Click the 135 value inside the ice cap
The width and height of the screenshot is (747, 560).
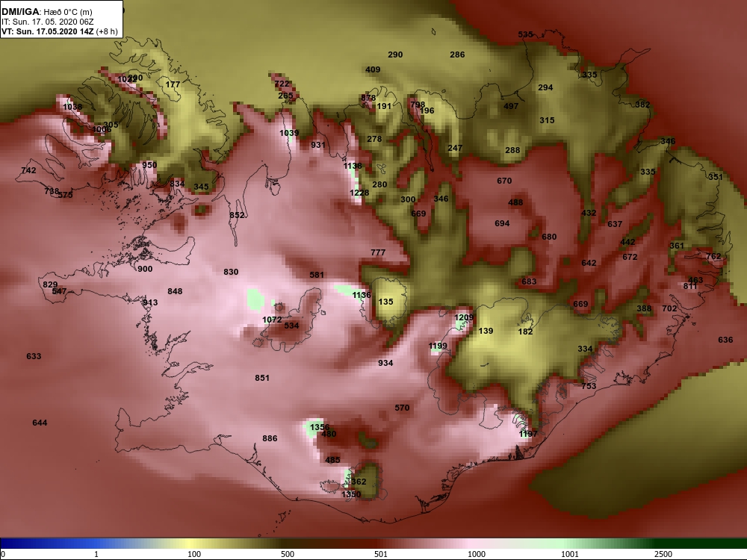pos(386,302)
